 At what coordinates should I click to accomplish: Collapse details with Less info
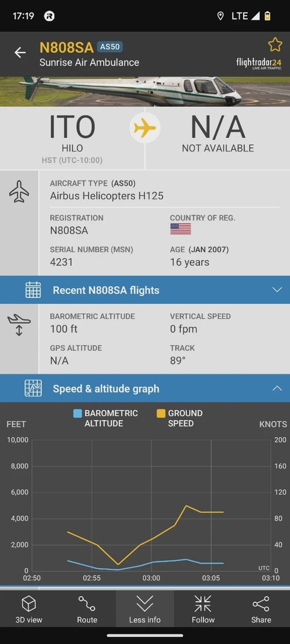[x=144, y=609]
